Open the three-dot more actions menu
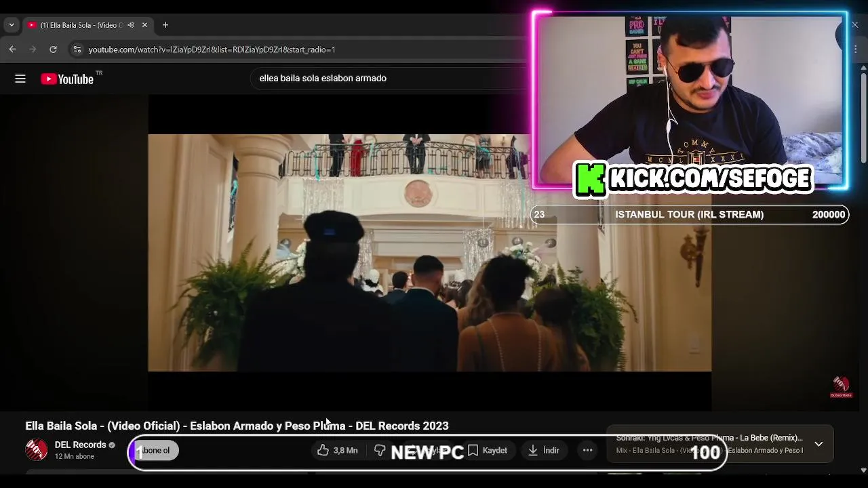Viewport: 868px width, 488px height. click(x=588, y=450)
